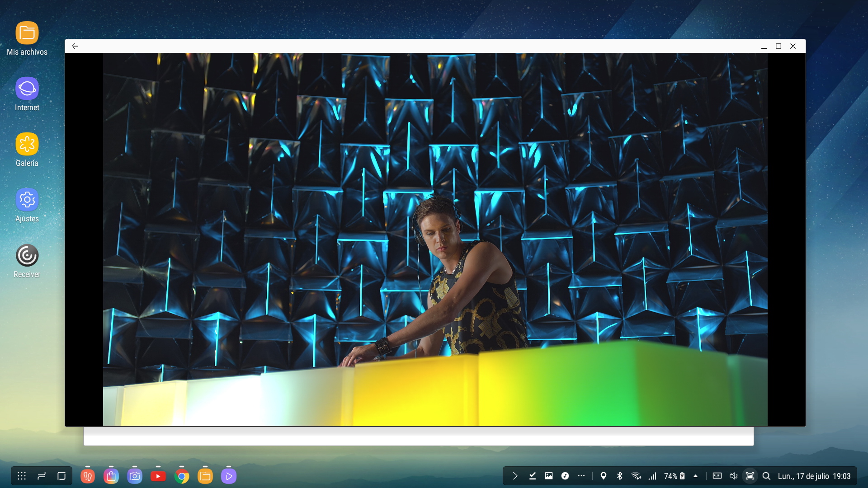Maximize the video player window
This screenshot has height=488, width=868.
click(x=778, y=46)
